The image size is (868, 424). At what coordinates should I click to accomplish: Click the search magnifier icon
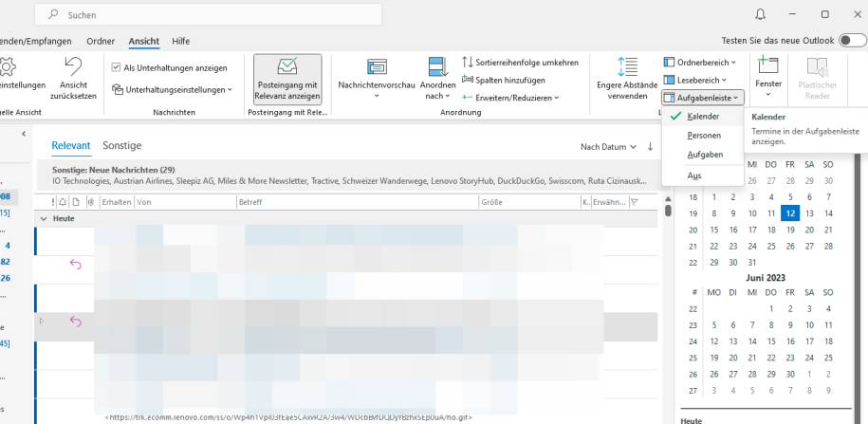[x=54, y=15]
